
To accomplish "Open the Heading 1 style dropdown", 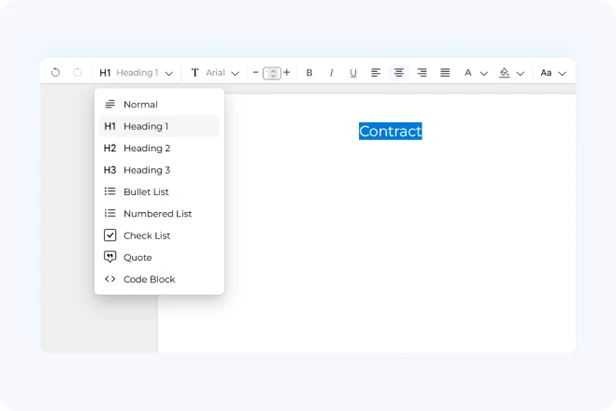I will pyautogui.click(x=136, y=73).
